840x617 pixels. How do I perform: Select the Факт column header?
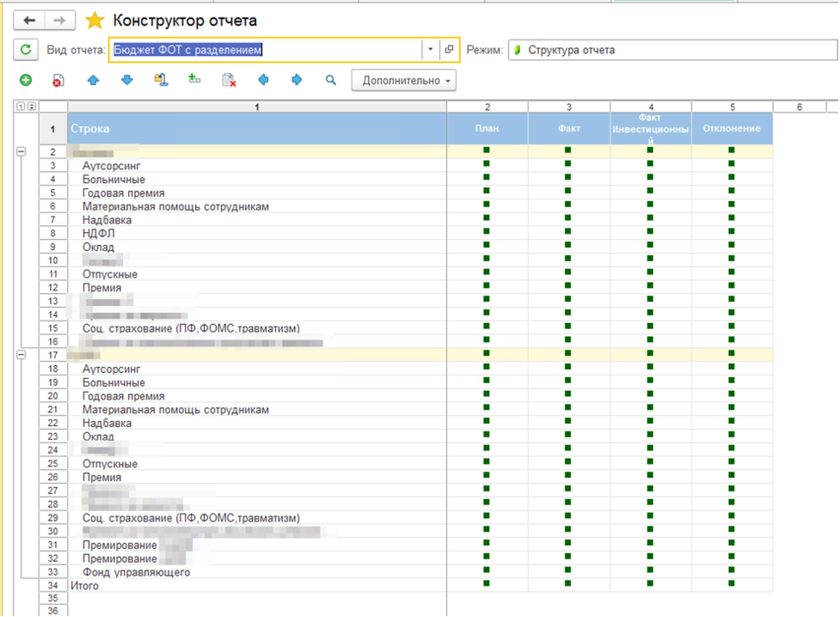pos(569,129)
